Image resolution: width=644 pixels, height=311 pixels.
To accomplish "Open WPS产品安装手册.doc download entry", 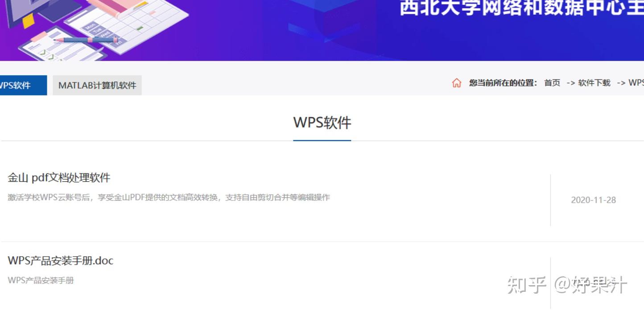I will (x=61, y=261).
